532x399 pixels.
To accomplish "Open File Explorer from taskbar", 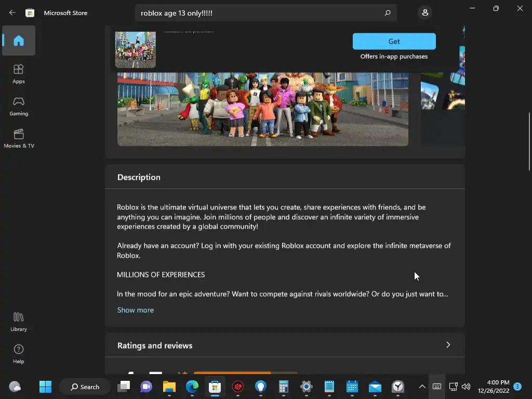I will coord(169,387).
